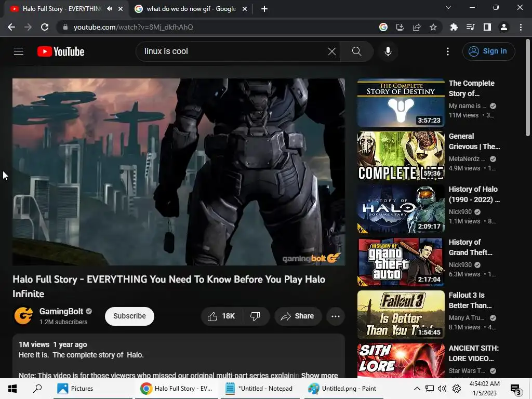Open History of Halo documentary thumbnail
The height and width of the screenshot is (399, 532).
(401, 209)
